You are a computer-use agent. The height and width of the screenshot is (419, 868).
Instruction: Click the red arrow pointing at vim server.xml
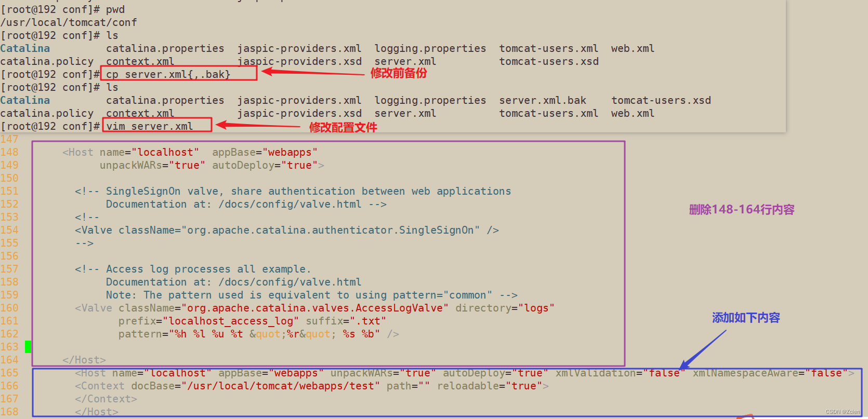coord(257,125)
